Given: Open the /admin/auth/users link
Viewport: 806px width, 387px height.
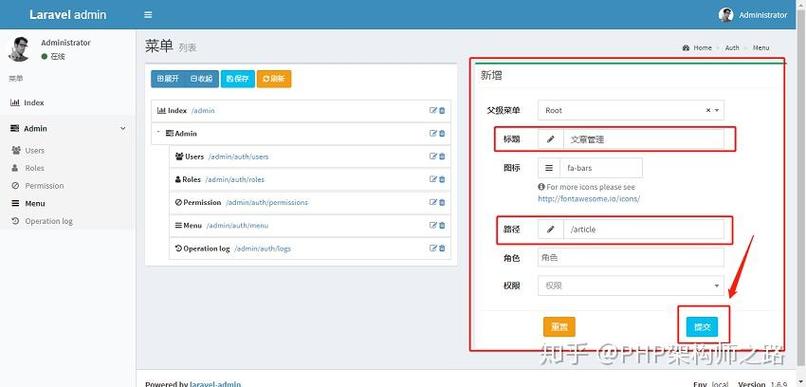Looking at the screenshot, I should click(x=238, y=156).
